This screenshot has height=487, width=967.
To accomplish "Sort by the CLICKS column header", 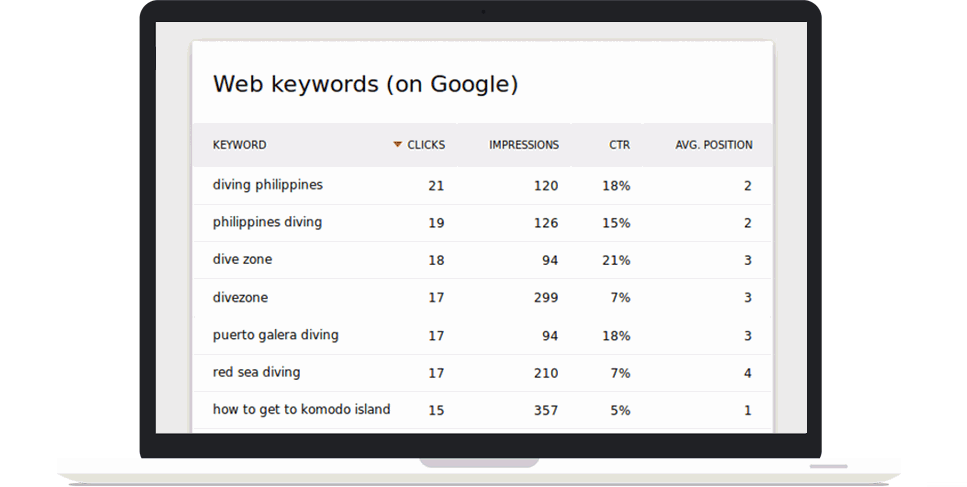I will click(426, 145).
